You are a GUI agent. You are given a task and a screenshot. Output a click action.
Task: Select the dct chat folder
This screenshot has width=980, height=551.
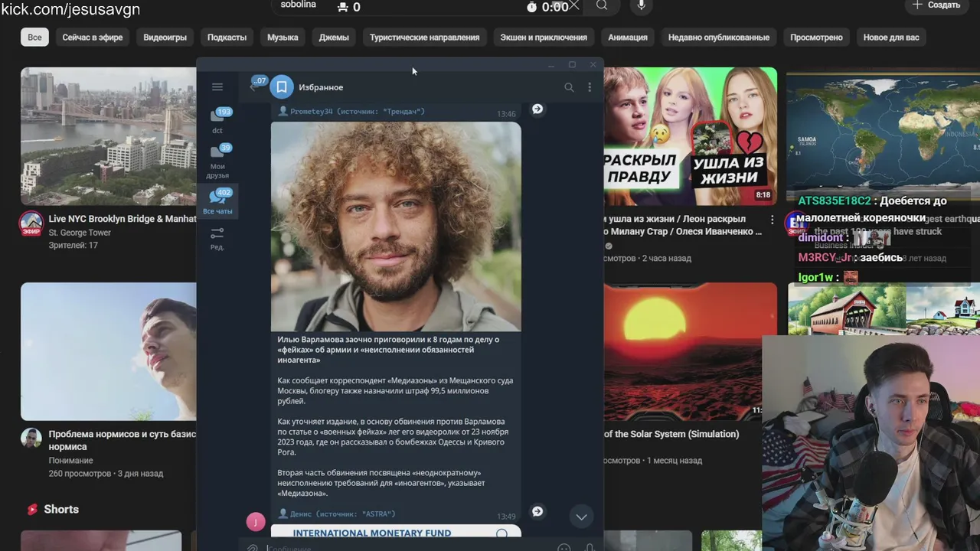point(218,122)
